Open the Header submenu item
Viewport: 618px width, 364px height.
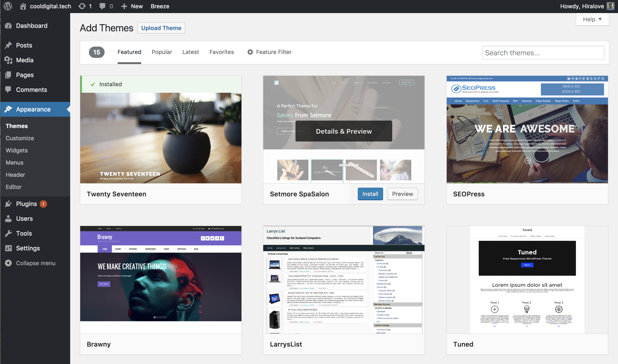15,175
